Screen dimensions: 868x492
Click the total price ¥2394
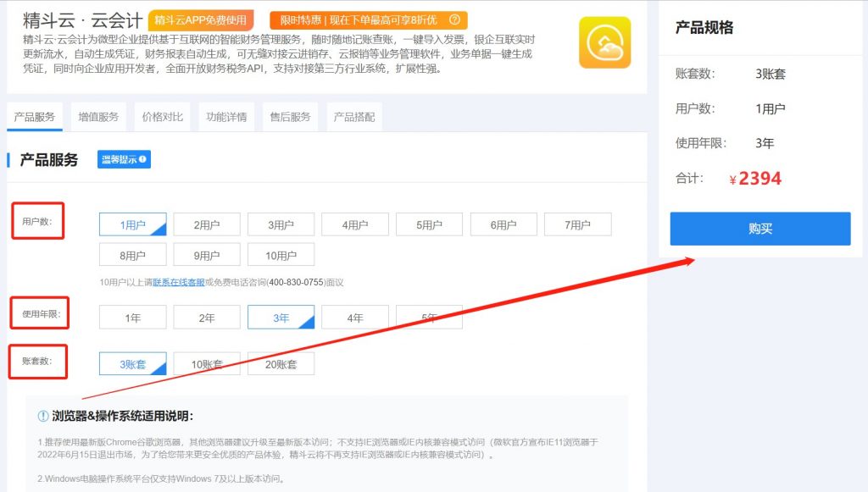(755, 178)
